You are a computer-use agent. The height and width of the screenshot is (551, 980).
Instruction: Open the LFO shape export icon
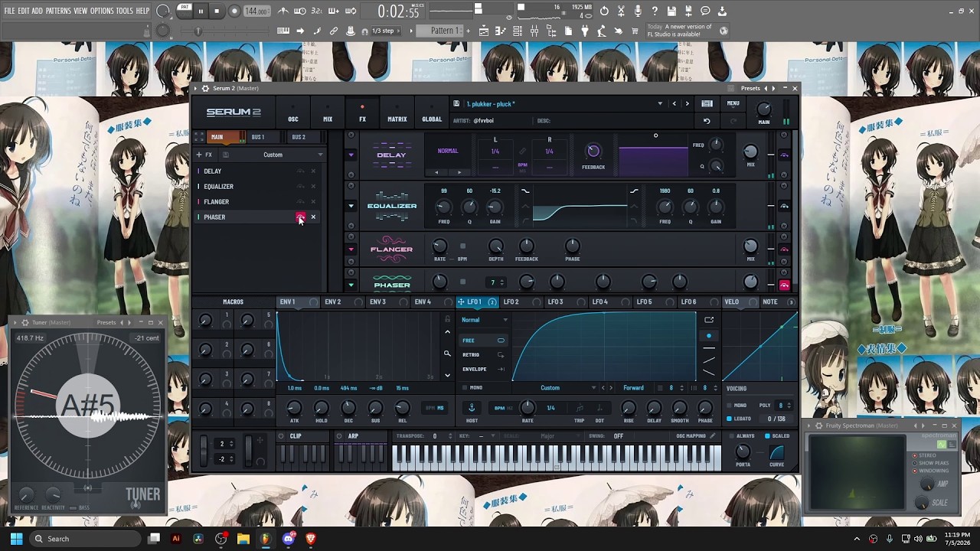point(709,320)
